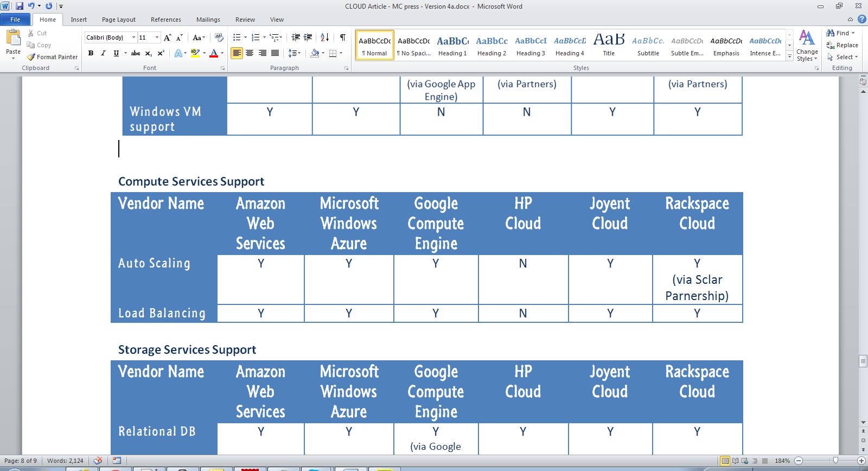This screenshot has height=471, width=868.
Task: Open Text Effects glowing A icon
Action: [177, 53]
